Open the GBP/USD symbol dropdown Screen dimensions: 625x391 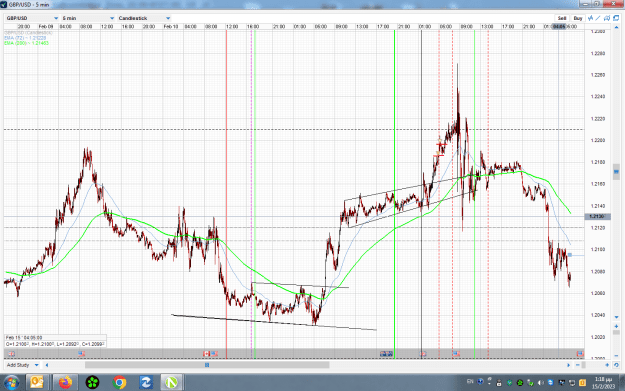point(32,18)
